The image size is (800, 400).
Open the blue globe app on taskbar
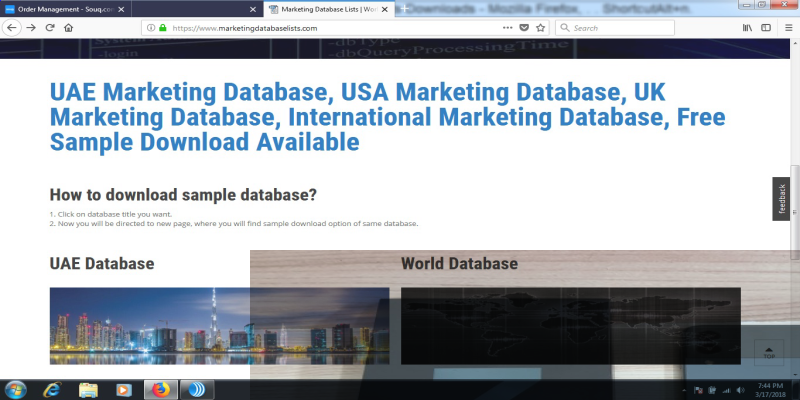click(197, 390)
